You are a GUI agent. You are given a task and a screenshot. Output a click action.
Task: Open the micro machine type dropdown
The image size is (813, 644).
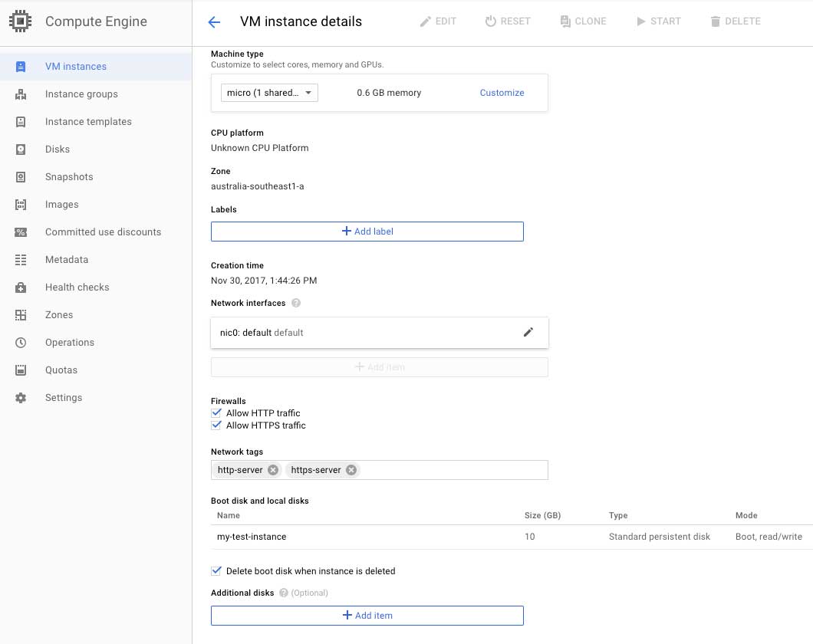(x=269, y=93)
